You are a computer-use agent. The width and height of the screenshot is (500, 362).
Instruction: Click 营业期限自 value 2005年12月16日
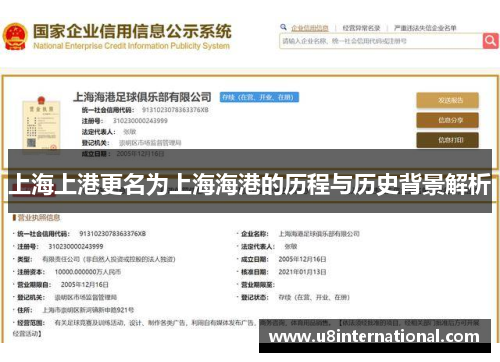tap(85, 285)
